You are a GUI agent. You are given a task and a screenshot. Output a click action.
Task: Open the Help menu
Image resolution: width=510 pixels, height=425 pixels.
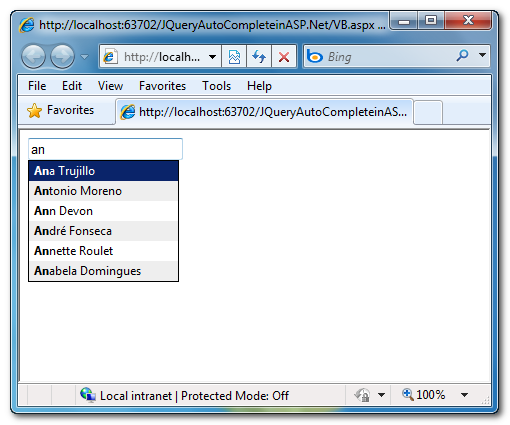tap(259, 86)
